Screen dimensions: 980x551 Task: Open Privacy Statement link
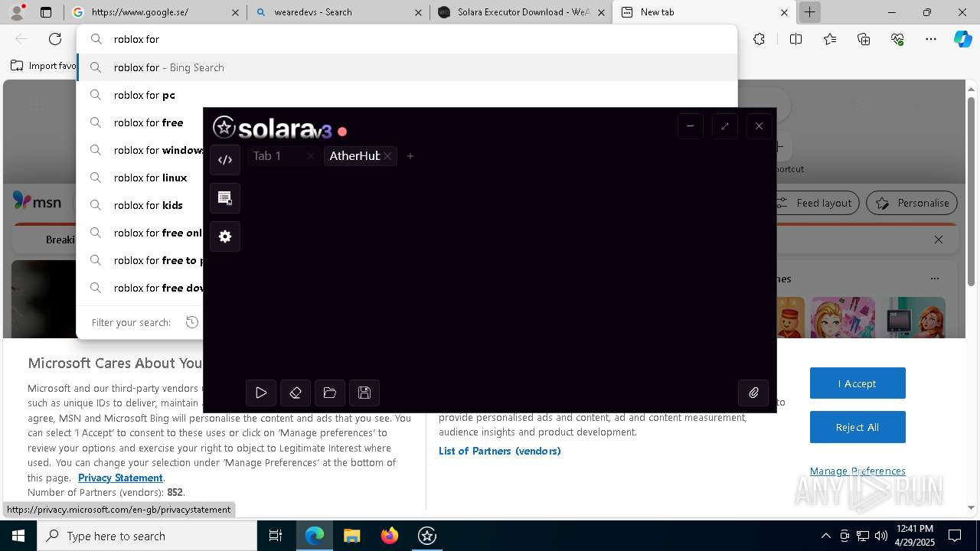click(120, 478)
